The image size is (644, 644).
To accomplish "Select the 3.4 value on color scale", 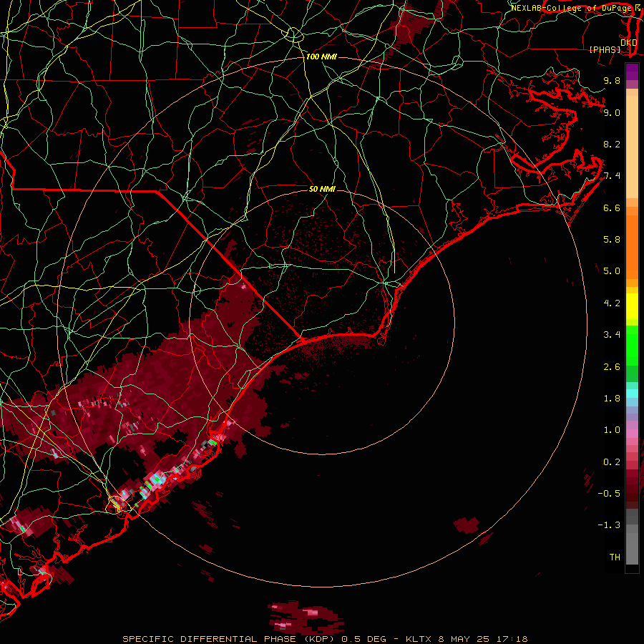I will 612,335.
